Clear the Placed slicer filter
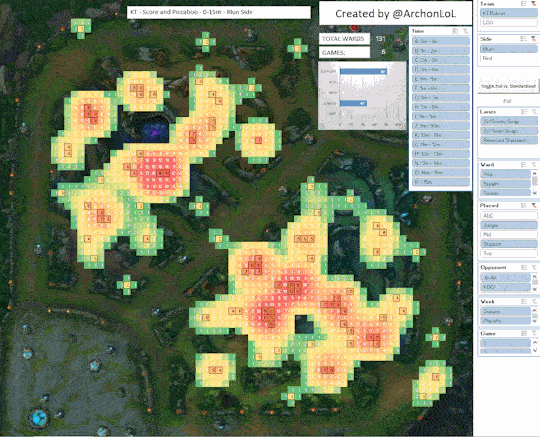This screenshot has height=437, width=540. click(x=534, y=205)
